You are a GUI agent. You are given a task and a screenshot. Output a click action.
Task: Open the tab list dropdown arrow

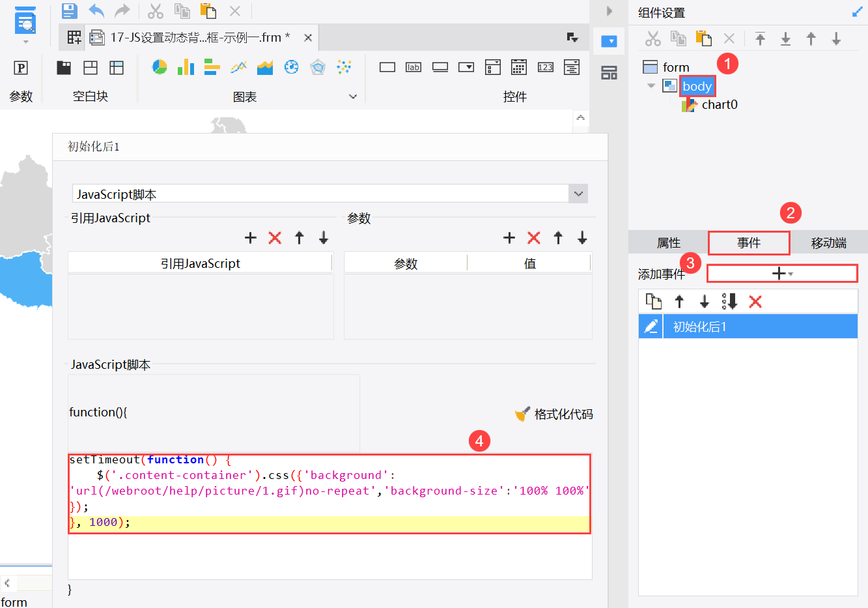(x=572, y=38)
